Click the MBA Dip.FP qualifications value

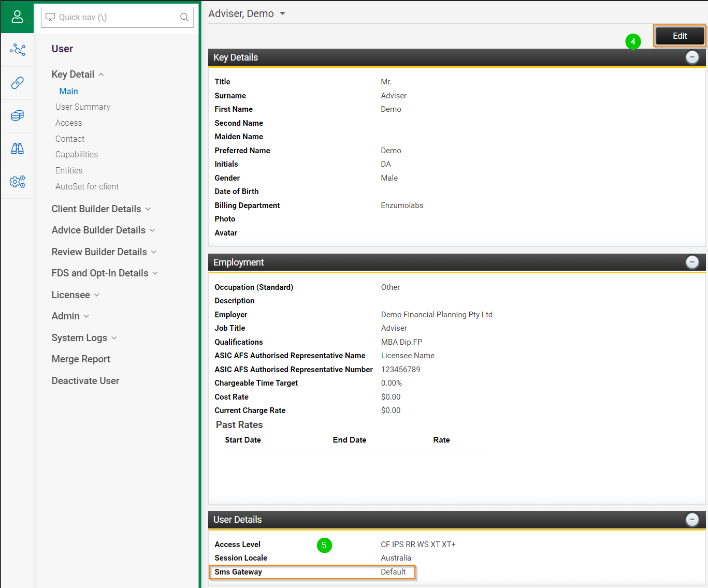pyautogui.click(x=402, y=342)
